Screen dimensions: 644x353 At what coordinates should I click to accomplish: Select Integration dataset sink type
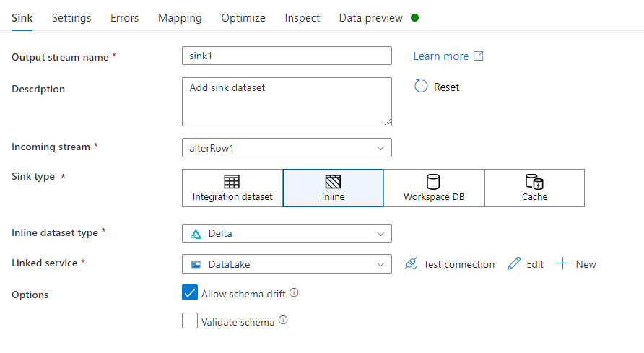pyautogui.click(x=232, y=188)
